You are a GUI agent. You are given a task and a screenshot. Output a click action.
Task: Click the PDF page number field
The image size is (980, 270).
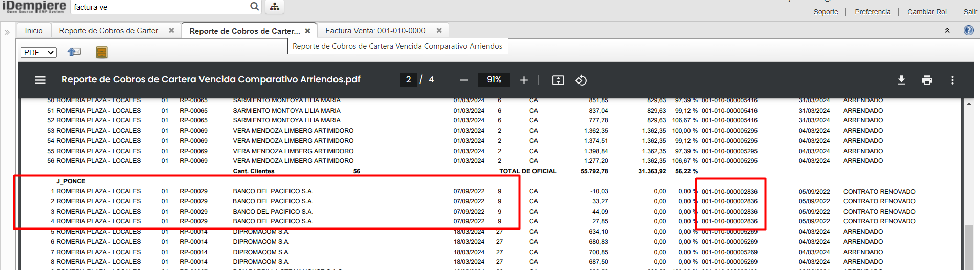point(408,79)
